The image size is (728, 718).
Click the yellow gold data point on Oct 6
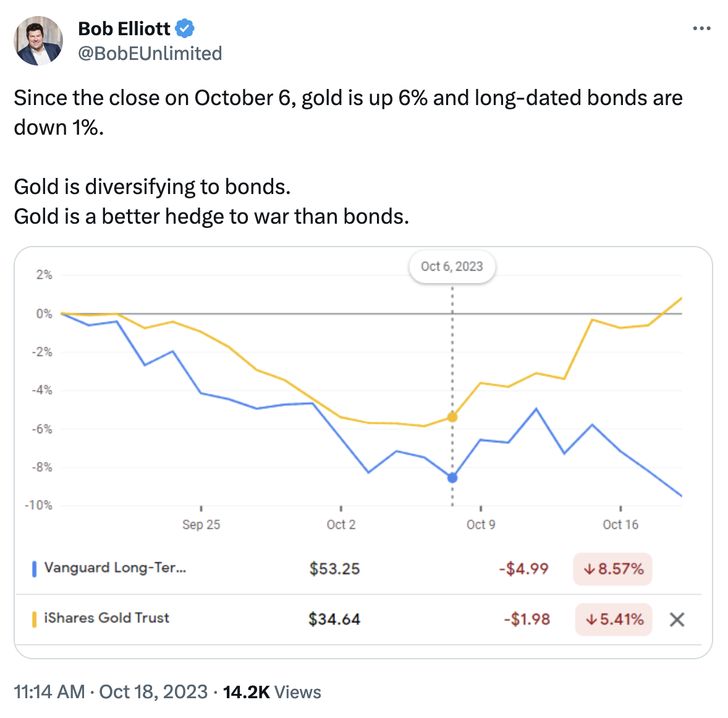[452, 417]
